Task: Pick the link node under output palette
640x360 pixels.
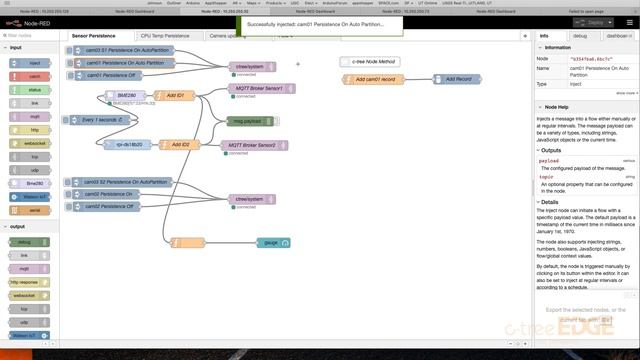Action: tap(29, 256)
